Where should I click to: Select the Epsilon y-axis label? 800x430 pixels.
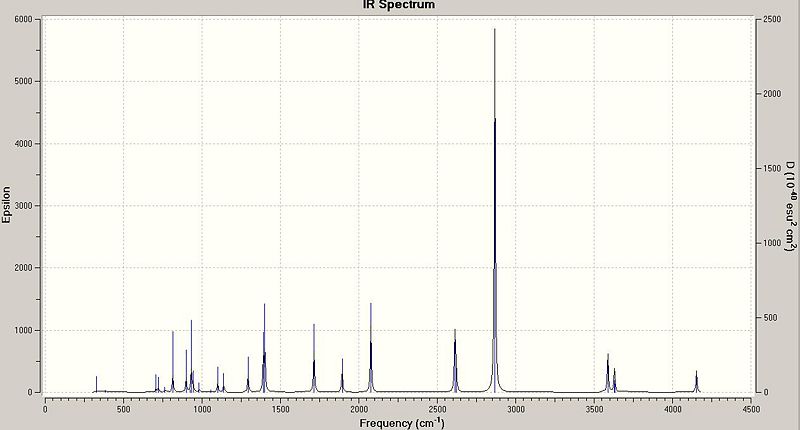[6, 205]
